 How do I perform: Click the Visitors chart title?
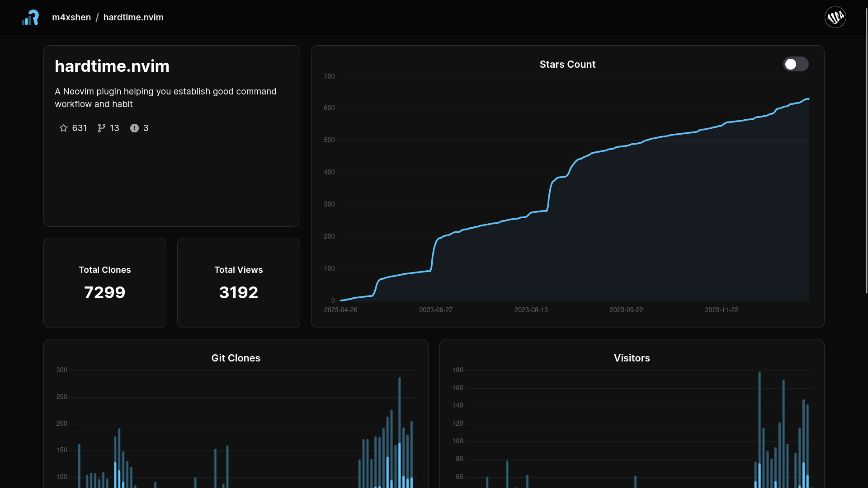click(x=632, y=358)
